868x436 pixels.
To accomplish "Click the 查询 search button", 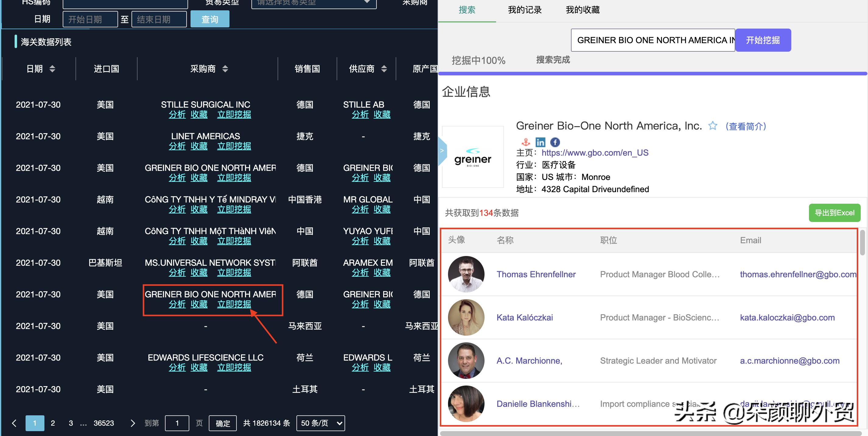I will pos(210,19).
